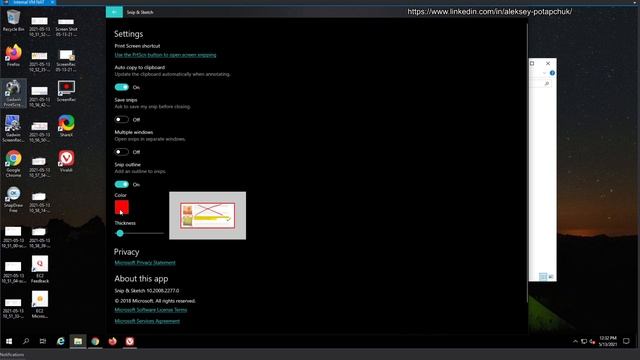Expand ribbon chevron in background window

[544, 73]
